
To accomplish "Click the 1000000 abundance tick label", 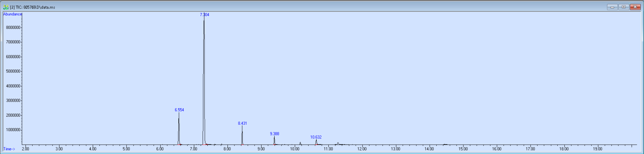I will pos(13,130).
